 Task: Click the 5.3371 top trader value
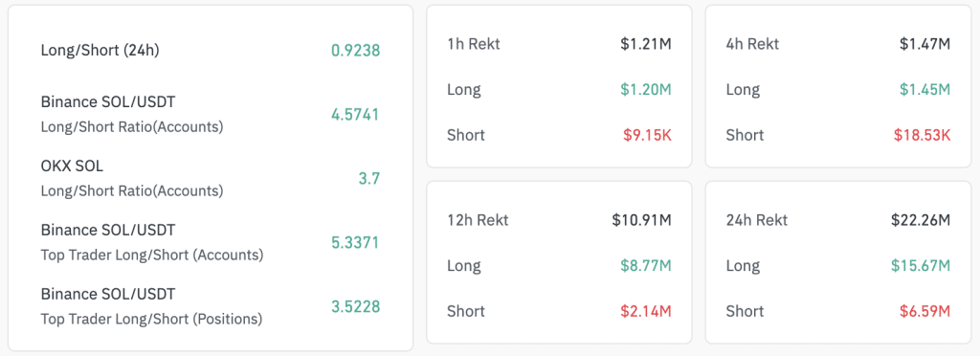pyautogui.click(x=356, y=242)
